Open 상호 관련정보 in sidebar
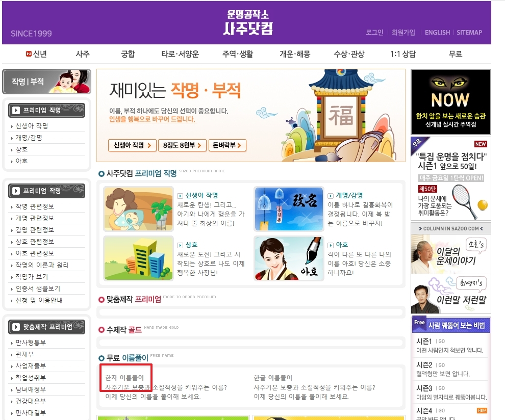 click(35, 242)
